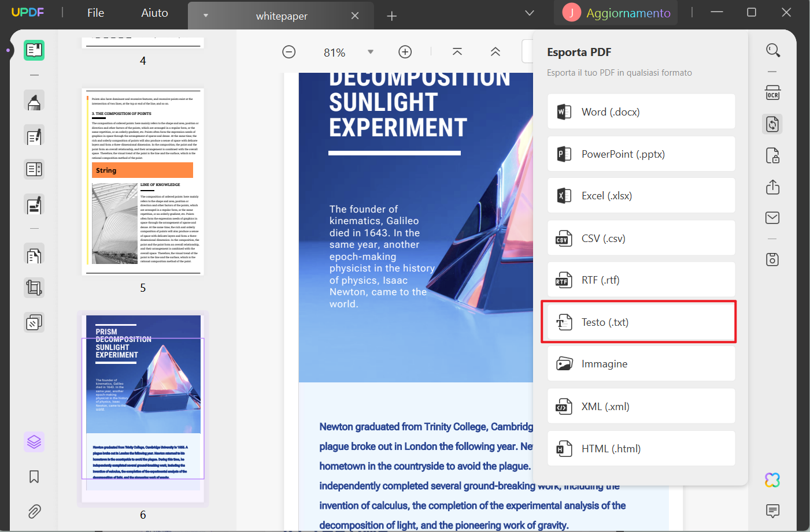The image size is (810, 532).
Task: Open the Layers panel icon
Action: pyautogui.click(x=34, y=442)
